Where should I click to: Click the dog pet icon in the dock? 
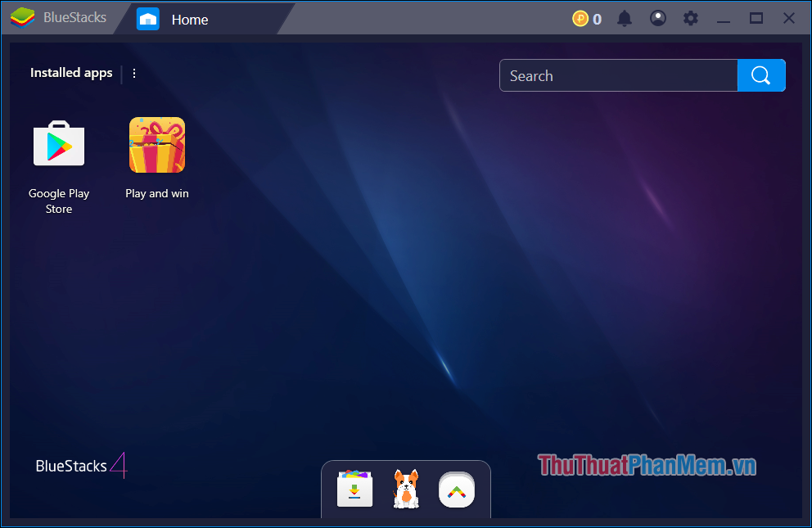[405, 490]
